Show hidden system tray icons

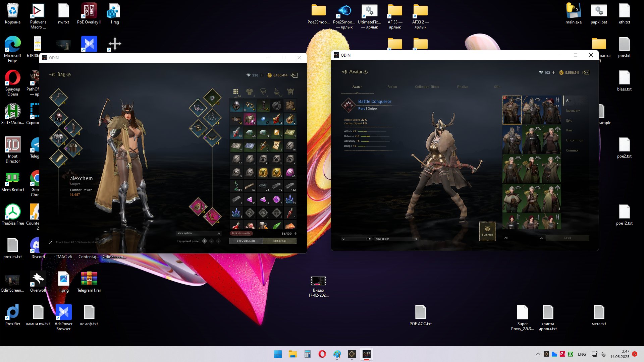pyautogui.click(x=538, y=354)
